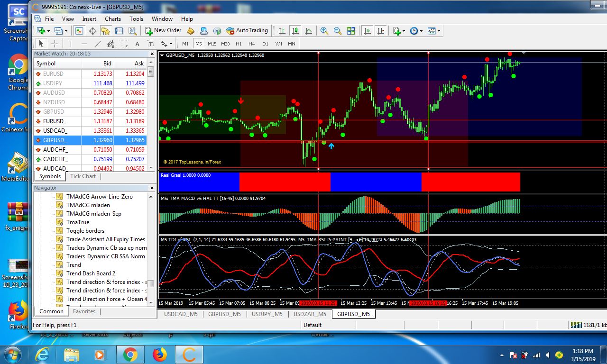The image size is (607, 364).
Task: Select the H1 timeframe button
Action: click(239, 44)
